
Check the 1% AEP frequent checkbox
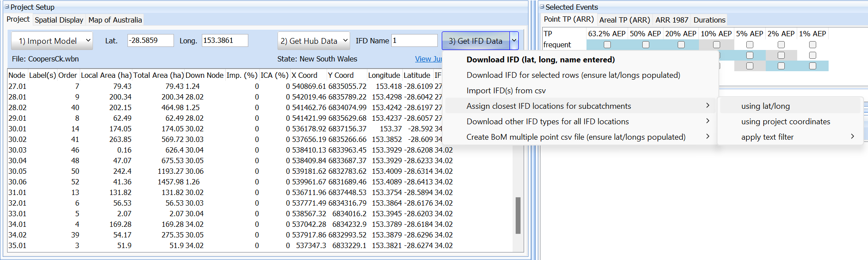pos(813,45)
